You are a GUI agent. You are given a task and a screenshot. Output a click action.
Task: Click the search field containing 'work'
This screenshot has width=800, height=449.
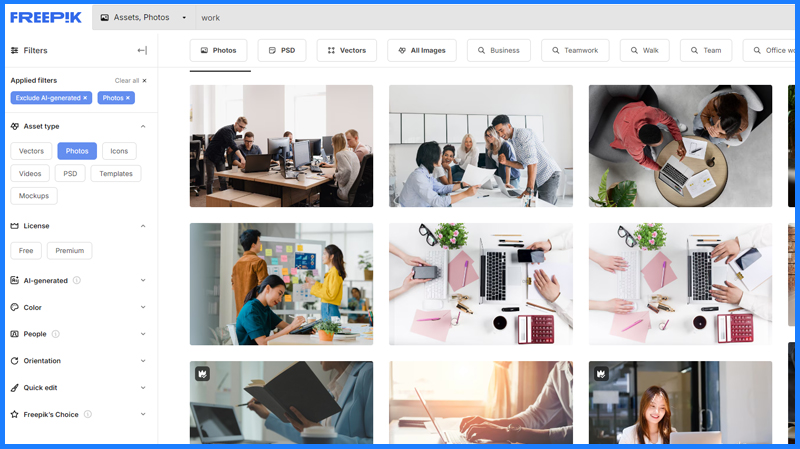click(x=495, y=17)
